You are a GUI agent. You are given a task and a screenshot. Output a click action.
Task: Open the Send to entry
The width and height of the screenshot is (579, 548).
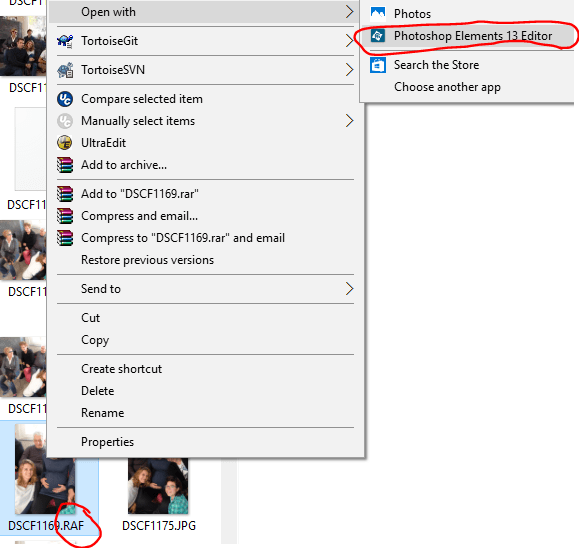205,289
